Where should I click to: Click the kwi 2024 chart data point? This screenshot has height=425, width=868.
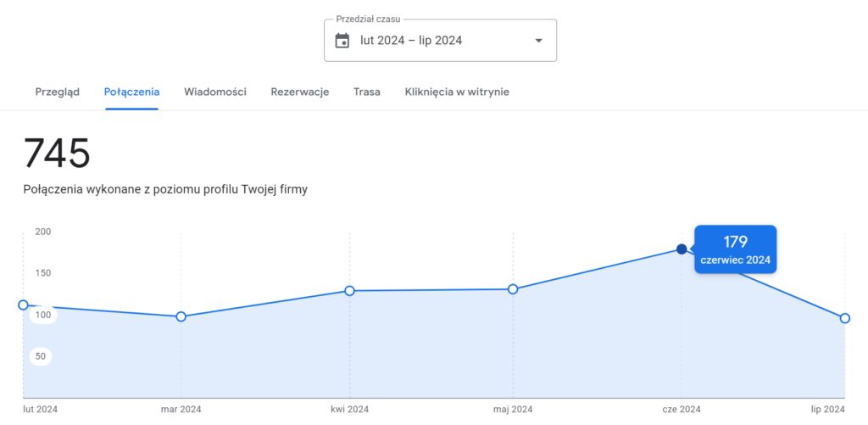[349, 291]
